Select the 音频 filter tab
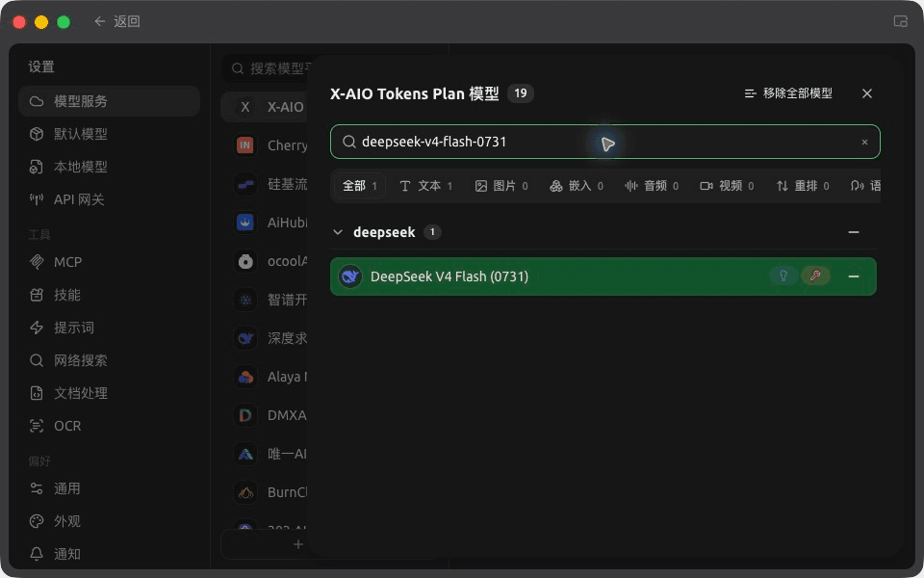 click(652, 186)
